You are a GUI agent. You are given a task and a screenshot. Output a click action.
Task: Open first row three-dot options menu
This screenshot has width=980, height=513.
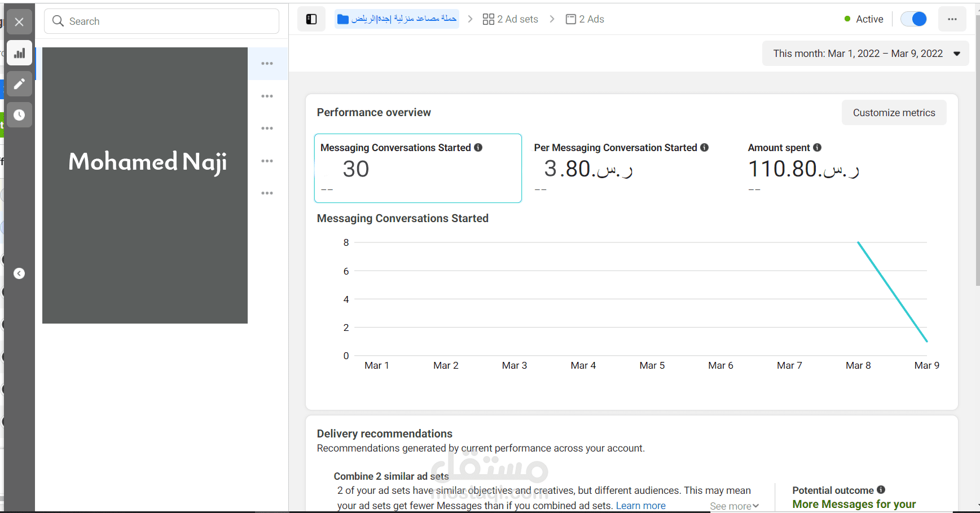pos(267,64)
